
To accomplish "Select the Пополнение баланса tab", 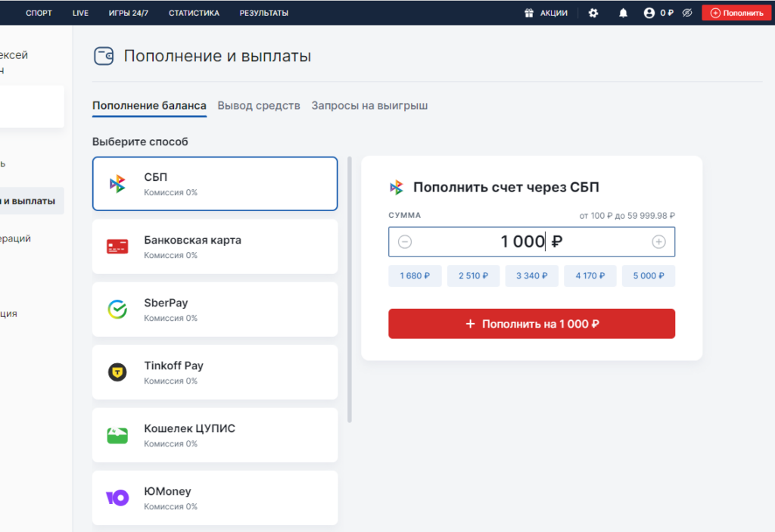I will click(x=149, y=106).
